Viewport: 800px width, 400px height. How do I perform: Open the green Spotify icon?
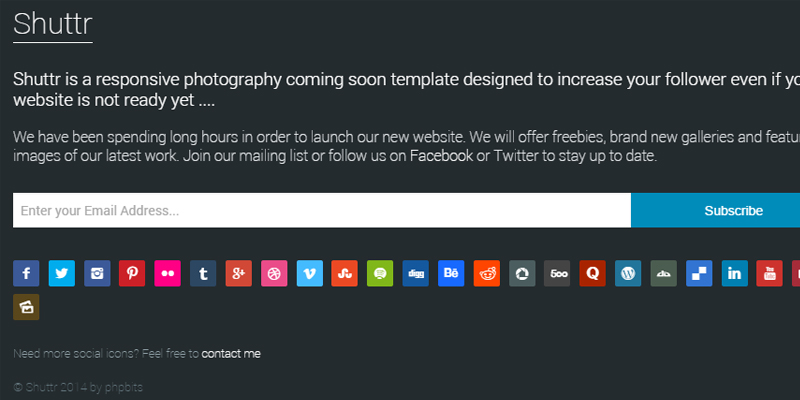click(380, 273)
